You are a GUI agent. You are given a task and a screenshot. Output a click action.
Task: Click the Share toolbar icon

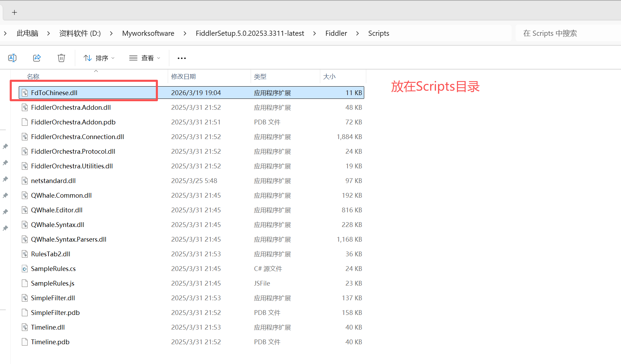pyautogui.click(x=37, y=58)
